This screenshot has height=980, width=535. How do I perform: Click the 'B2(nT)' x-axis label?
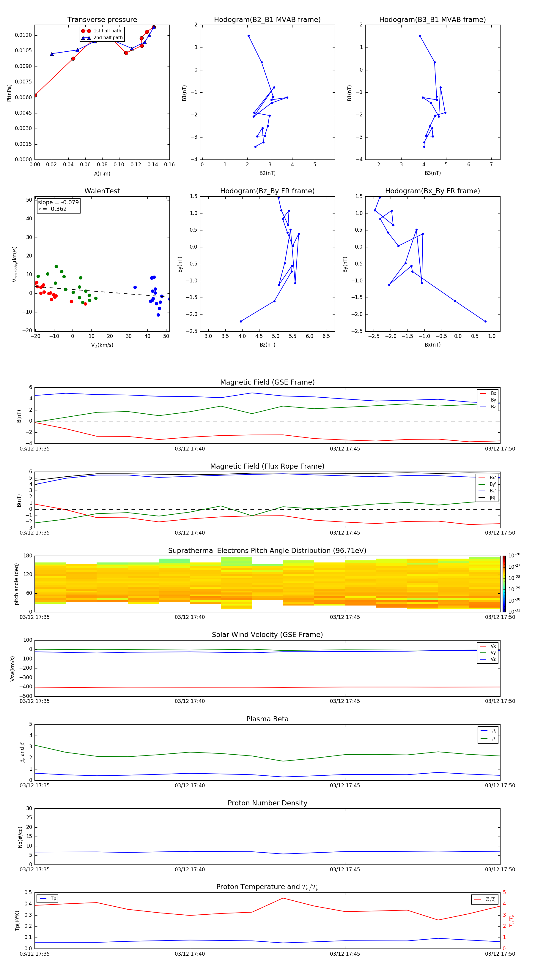click(x=267, y=173)
